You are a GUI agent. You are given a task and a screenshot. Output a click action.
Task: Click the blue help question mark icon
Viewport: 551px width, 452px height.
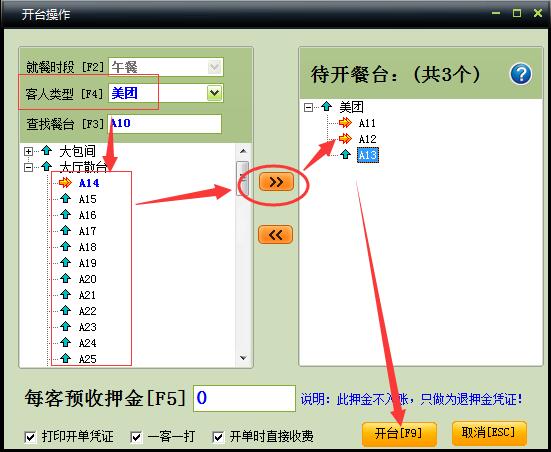[x=521, y=73]
